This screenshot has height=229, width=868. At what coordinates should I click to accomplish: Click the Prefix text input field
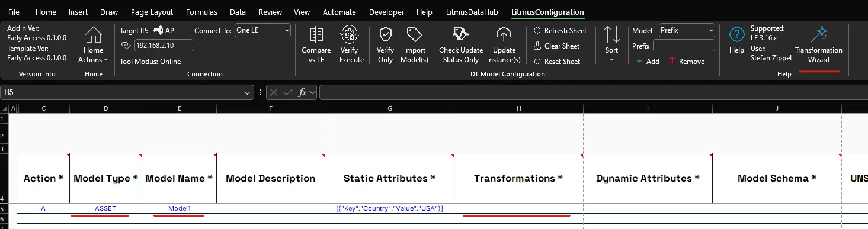tap(684, 46)
